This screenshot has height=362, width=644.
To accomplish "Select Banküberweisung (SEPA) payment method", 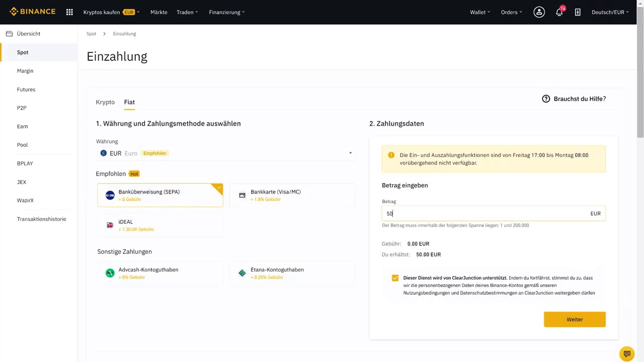I will [x=160, y=195].
